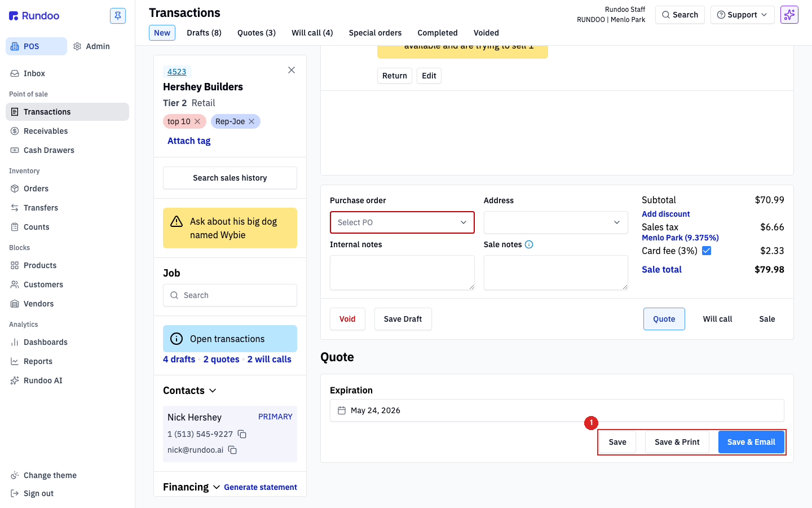Open the Rundoo AI sparkle button

tap(789, 15)
